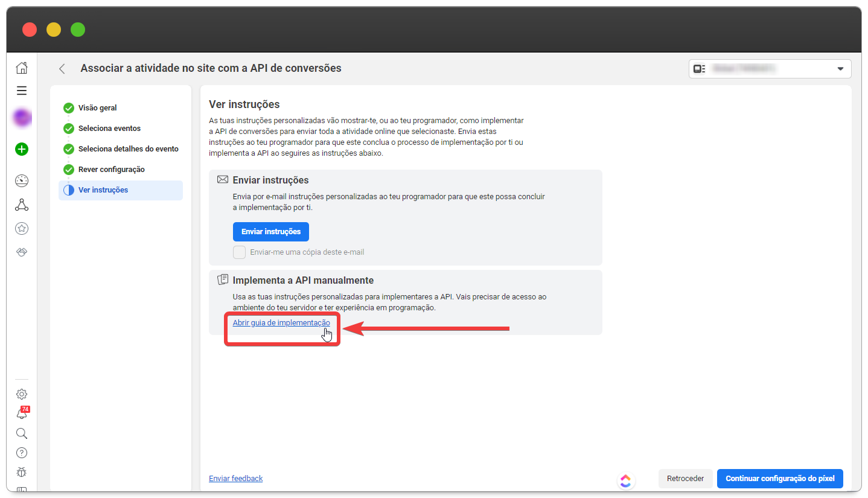Open the 'Rever configuração' step

click(111, 170)
